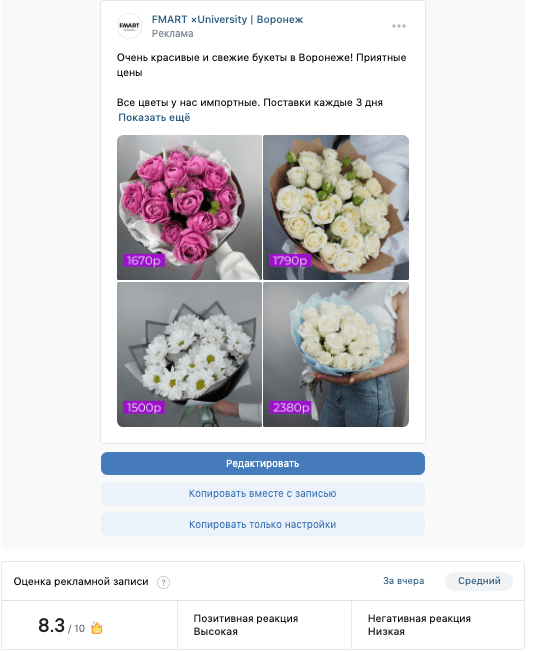Click Копировать вместе с записью
The height and width of the screenshot is (652, 535).
pyautogui.click(x=263, y=494)
